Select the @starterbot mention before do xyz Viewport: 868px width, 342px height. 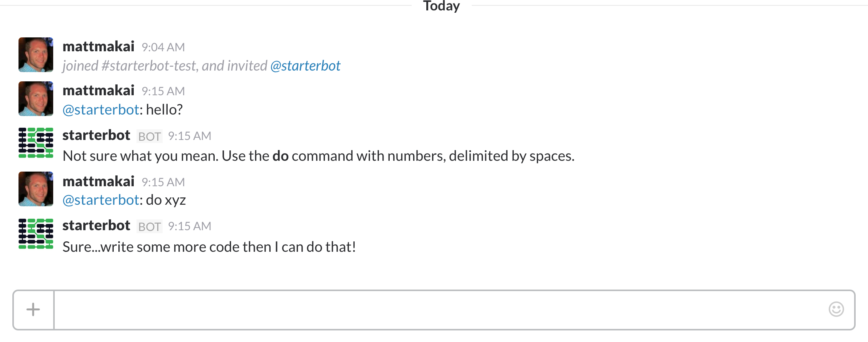100,200
